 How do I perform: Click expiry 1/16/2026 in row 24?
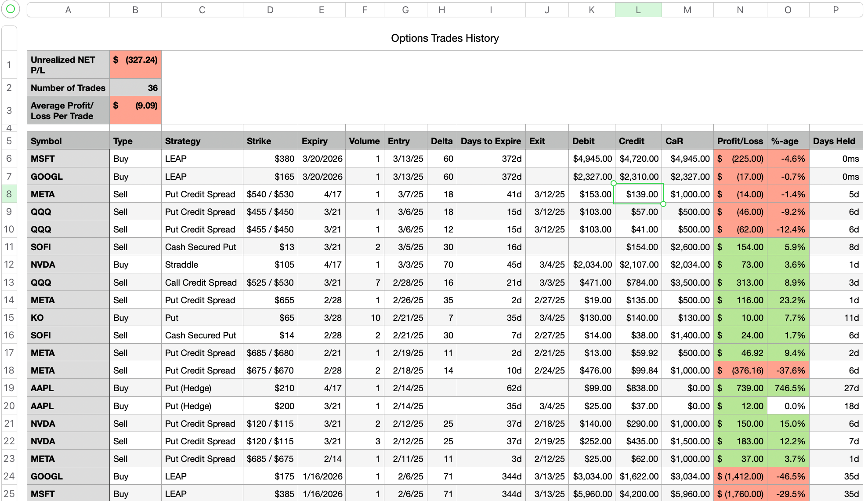coord(322,476)
